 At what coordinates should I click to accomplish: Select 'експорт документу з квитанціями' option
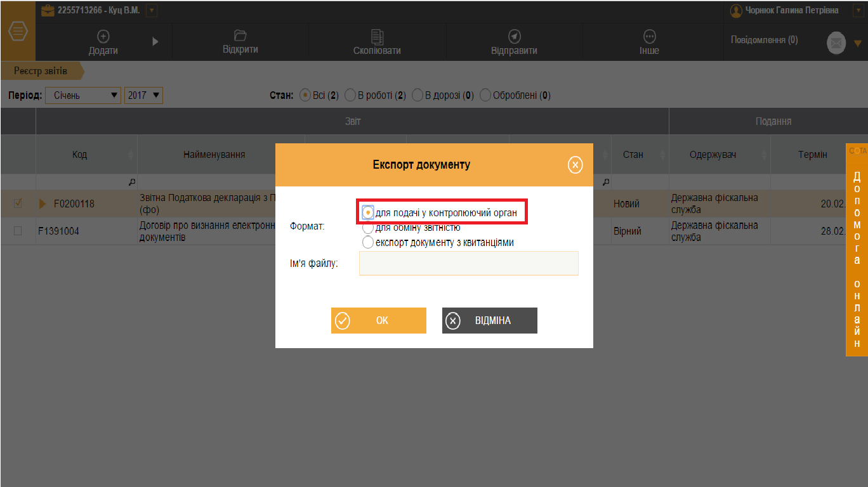click(368, 242)
